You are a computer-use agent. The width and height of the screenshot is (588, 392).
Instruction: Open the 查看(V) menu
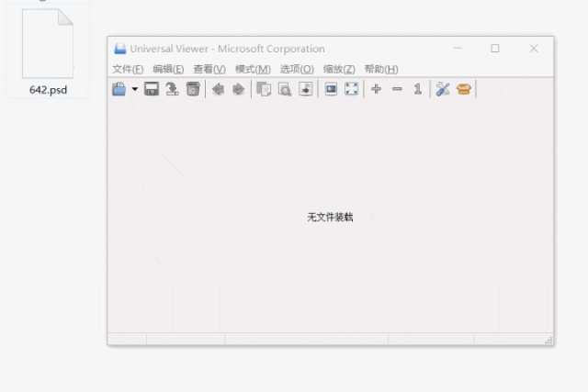(209, 70)
